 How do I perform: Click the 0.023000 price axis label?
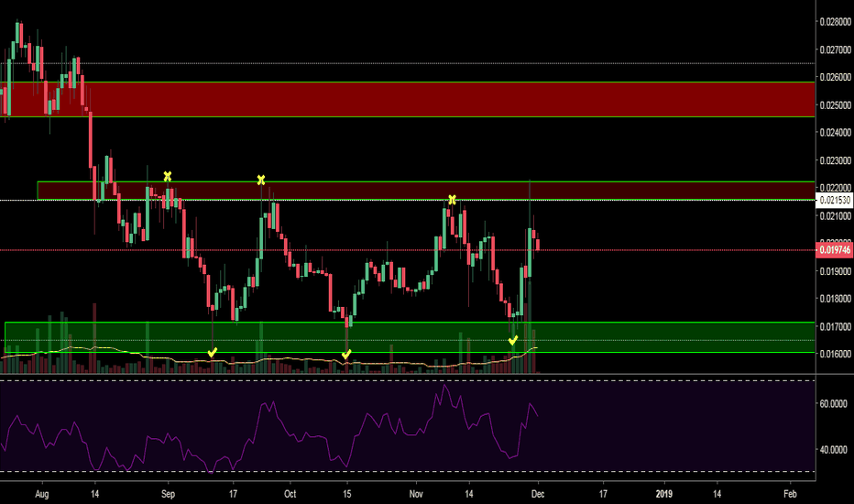click(x=835, y=160)
